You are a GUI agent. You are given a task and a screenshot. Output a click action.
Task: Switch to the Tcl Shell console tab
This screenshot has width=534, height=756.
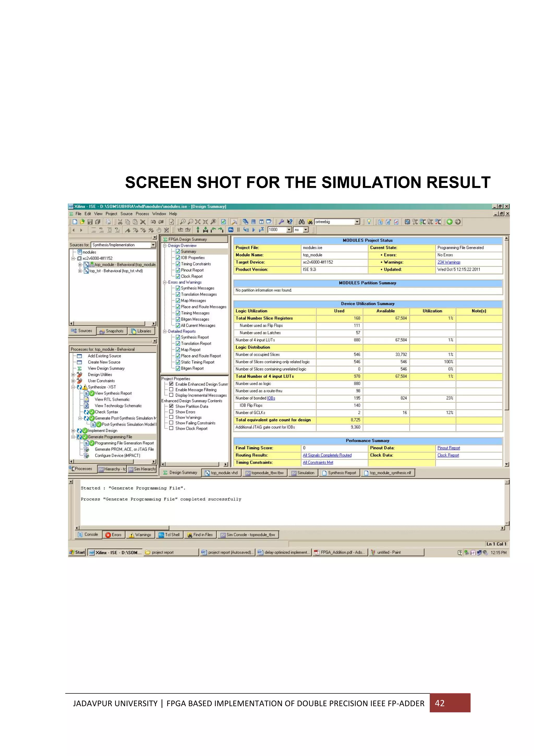tap(169, 535)
